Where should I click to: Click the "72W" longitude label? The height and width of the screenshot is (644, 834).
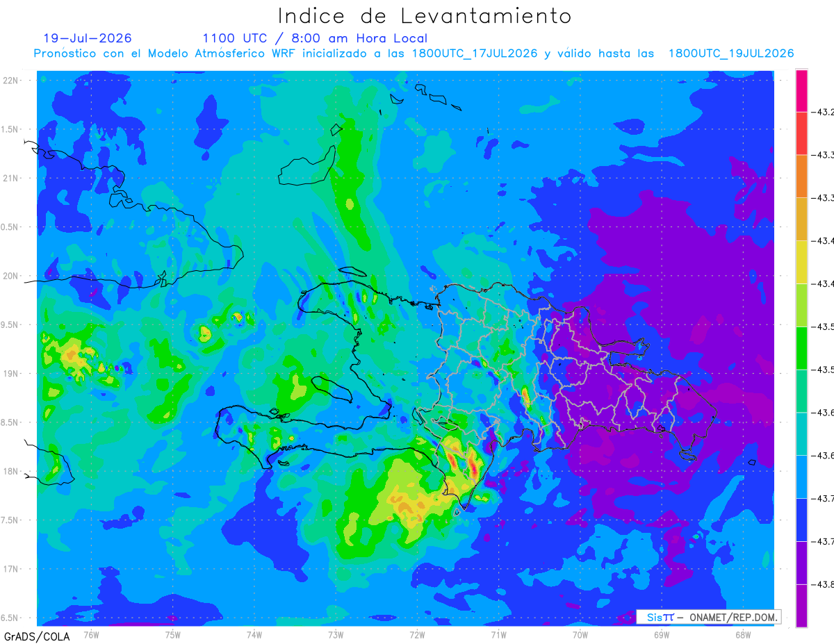[x=417, y=635]
